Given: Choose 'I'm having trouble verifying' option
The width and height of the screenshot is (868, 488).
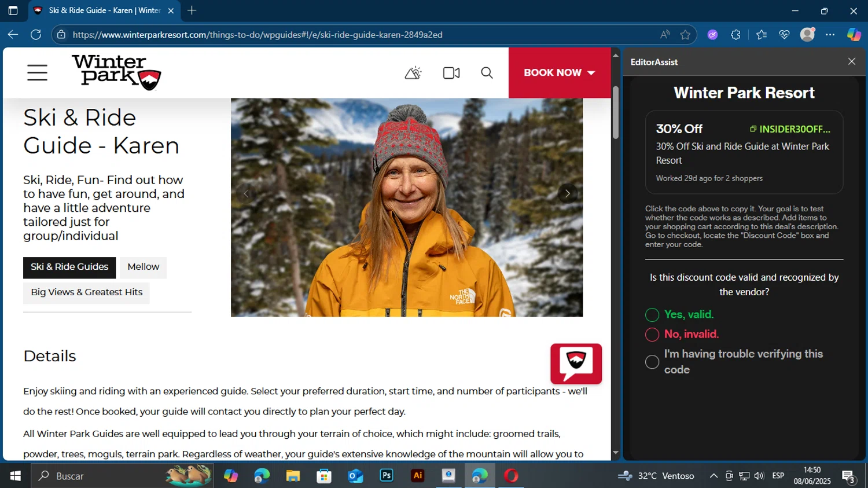Looking at the screenshot, I should click(x=652, y=362).
